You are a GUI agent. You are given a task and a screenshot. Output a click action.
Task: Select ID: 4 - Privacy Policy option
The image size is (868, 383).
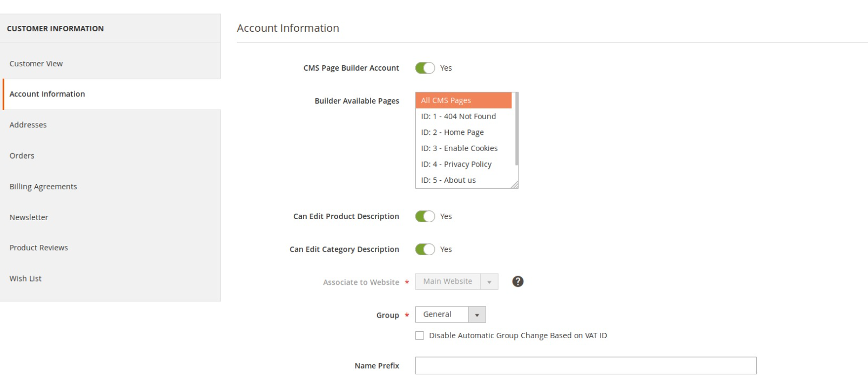click(x=463, y=165)
